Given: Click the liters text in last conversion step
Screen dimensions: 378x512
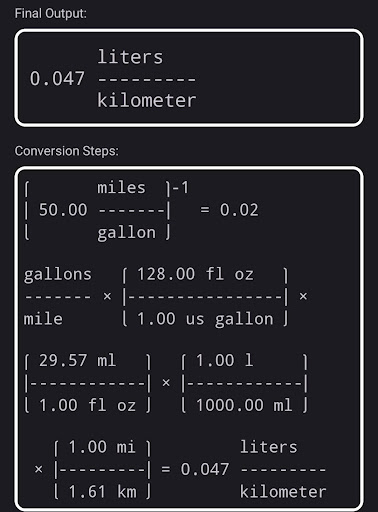Looking at the screenshot, I should (x=269, y=447).
